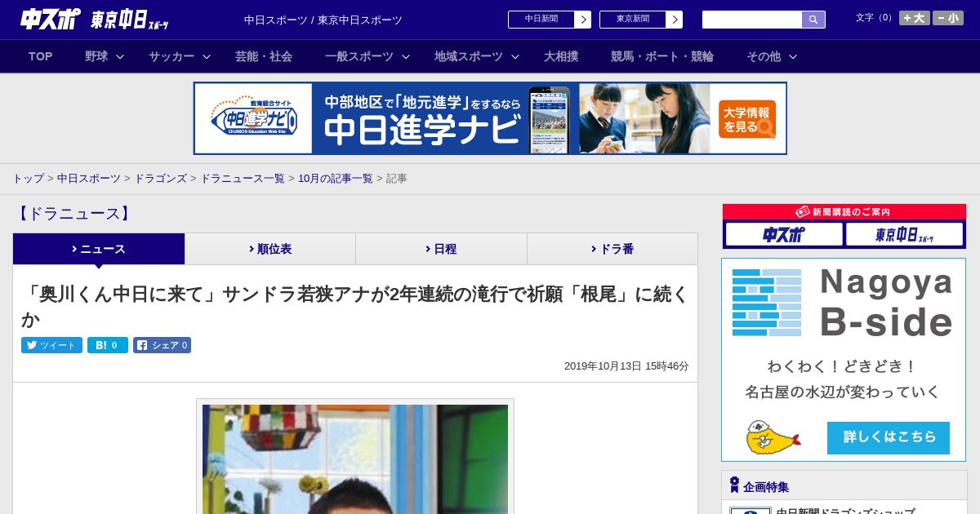Click the Tokyo Chunichi Sports logo
The height and width of the screenshot is (514, 980).
pyautogui.click(x=129, y=20)
